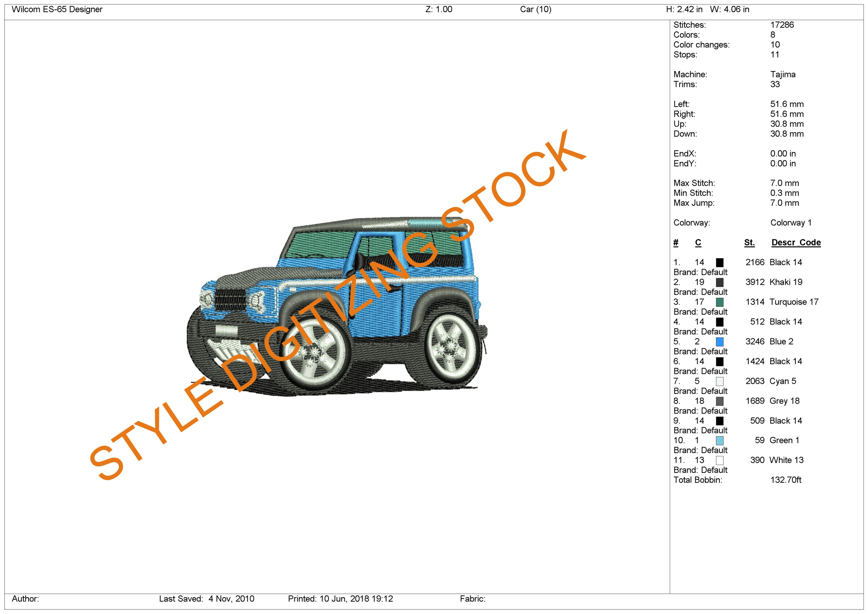Image resolution: width=868 pixels, height=614 pixels.
Task: Click the Khaki 19 color swatch
Action: click(x=719, y=282)
